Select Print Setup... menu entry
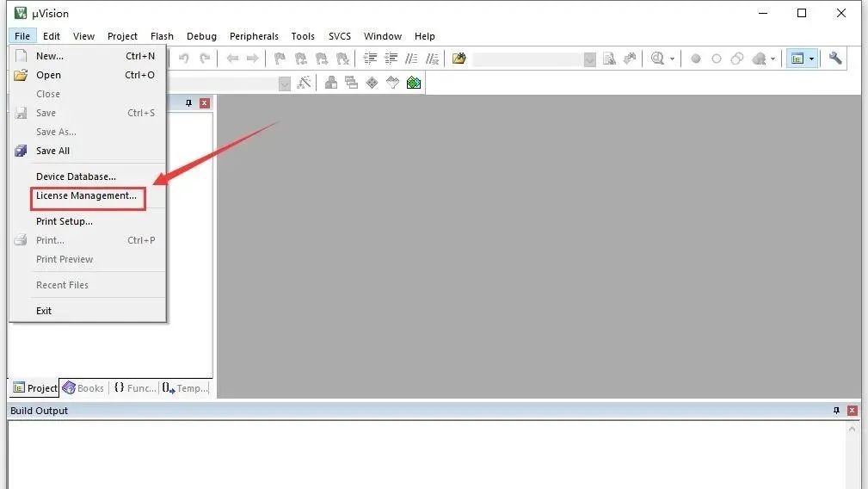The image size is (868, 489). coord(88,221)
